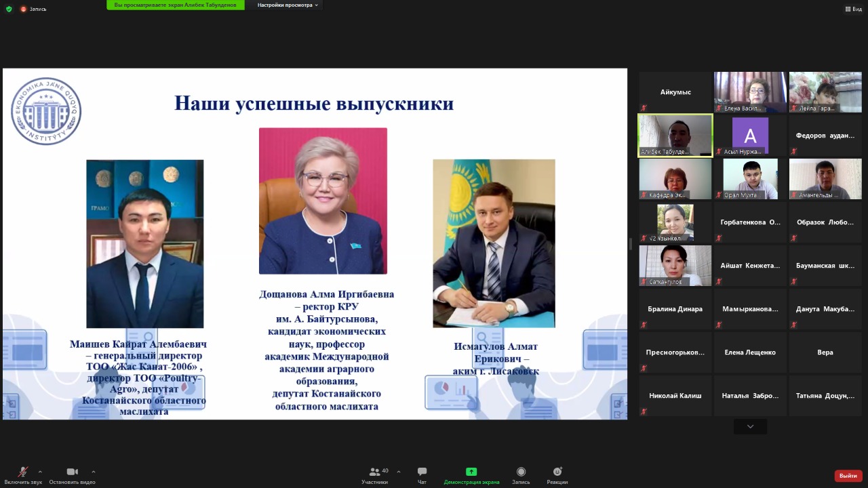Select Татьяна Доцун participant tile
This screenshot has width=868, height=488.
click(825, 396)
